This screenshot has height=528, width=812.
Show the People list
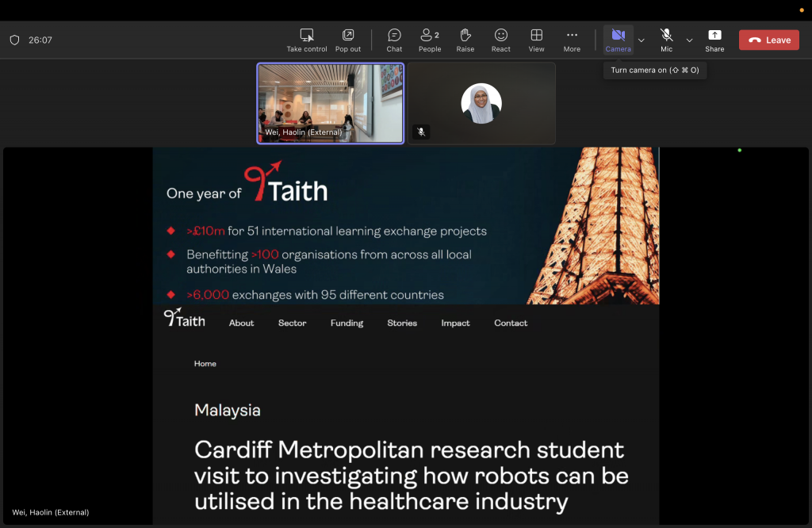point(430,40)
